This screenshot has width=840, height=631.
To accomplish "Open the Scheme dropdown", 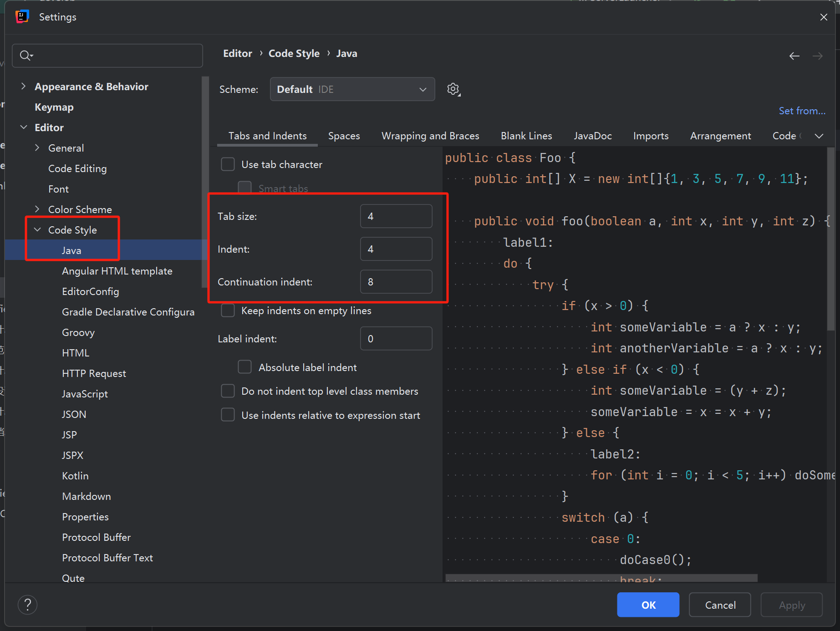I will click(352, 89).
